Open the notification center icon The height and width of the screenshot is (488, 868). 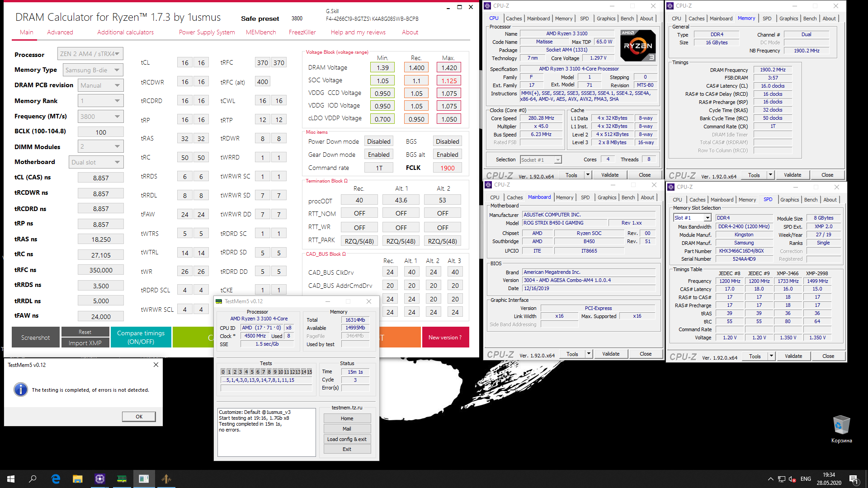coord(854,479)
